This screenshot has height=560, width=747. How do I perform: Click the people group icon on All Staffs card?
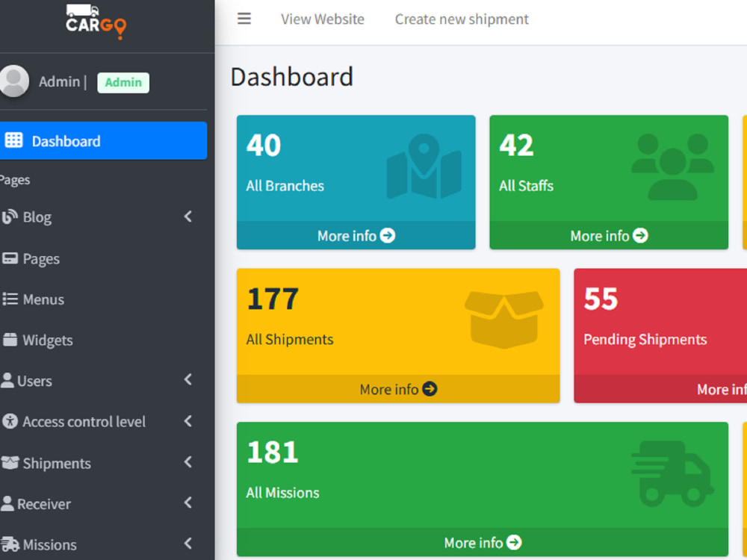click(x=673, y=167)
